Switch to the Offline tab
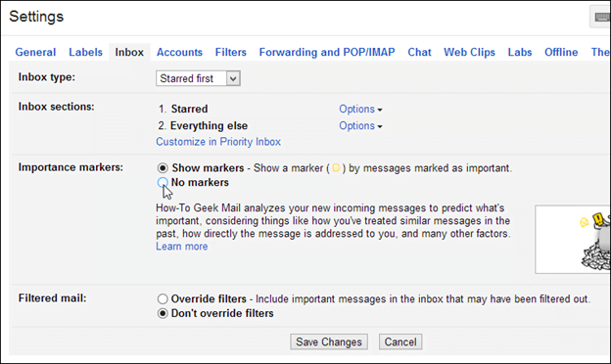 [561, 52]
